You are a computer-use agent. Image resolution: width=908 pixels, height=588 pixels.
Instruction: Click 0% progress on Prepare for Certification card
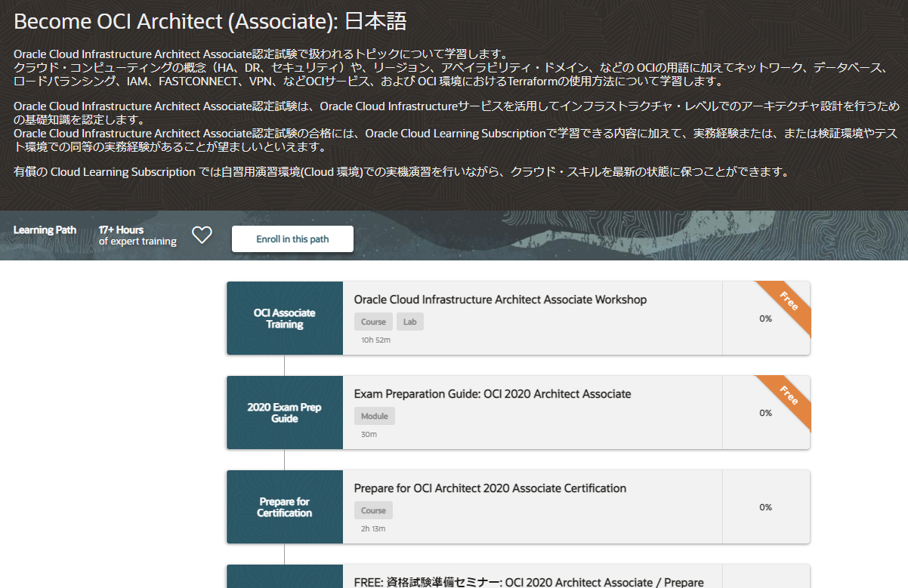click(x=765, y=507)
